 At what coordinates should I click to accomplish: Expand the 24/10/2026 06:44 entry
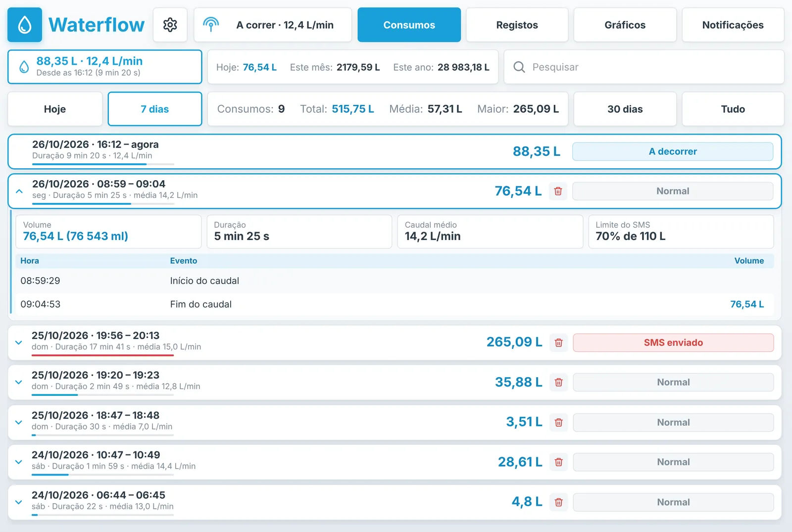click(x=19, y=502)
